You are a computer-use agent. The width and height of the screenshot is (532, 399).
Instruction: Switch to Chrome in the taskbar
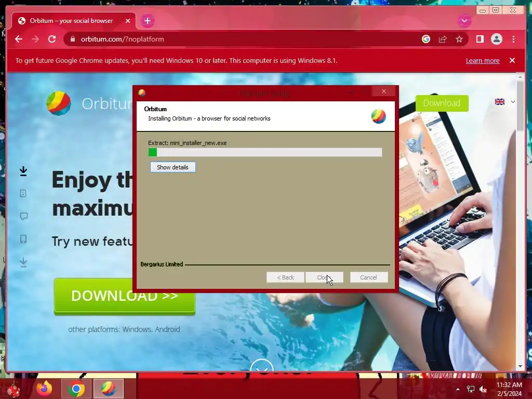point(76,389)
